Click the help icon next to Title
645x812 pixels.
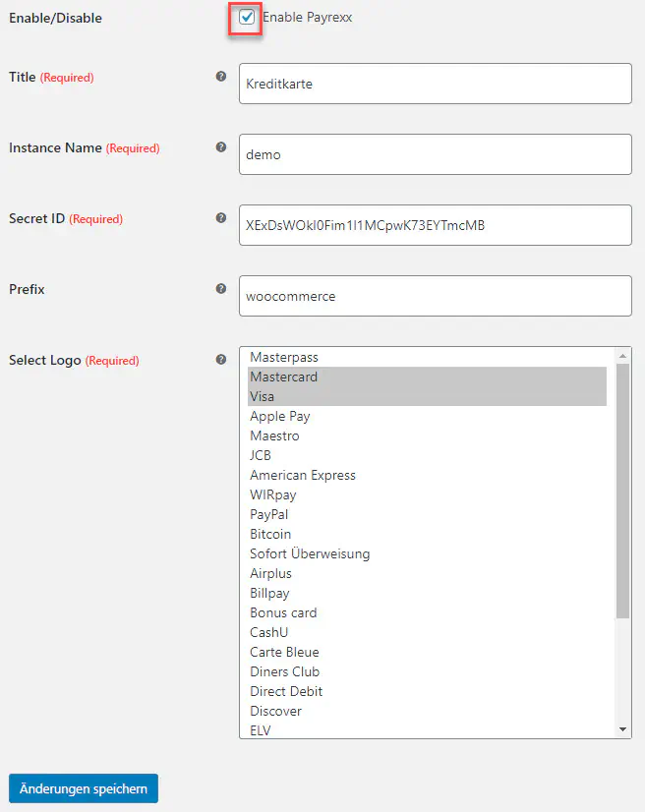[221, 76]
